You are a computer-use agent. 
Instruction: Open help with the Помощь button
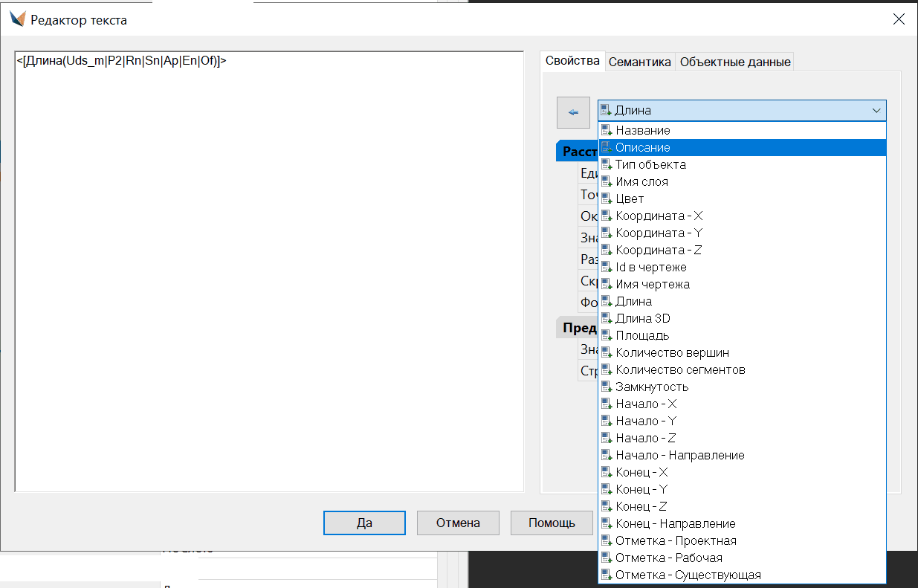[552, 523]
